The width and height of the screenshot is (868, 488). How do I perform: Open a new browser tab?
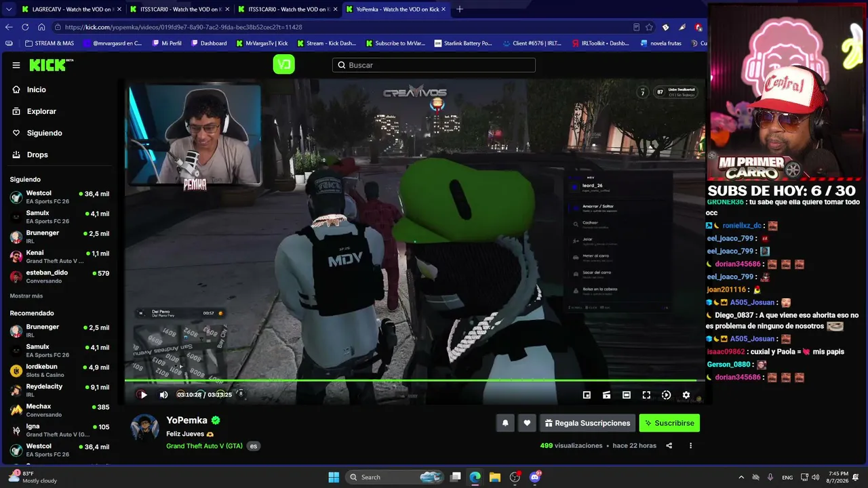coord(459,9)
